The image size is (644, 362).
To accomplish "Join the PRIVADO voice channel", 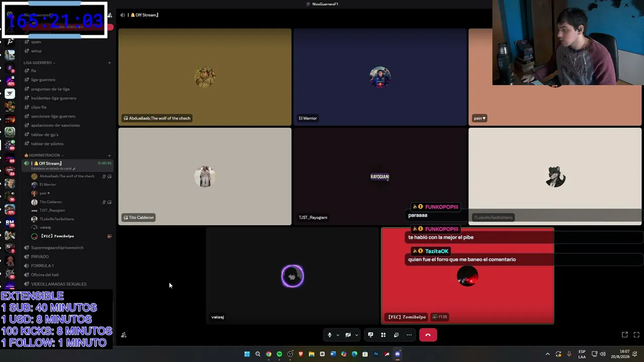I will click(67, 256).
